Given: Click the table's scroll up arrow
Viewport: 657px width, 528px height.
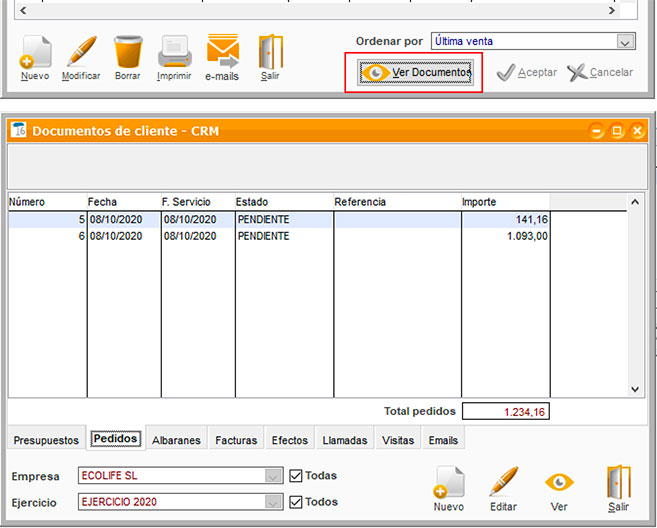Looking at the screenshot, I should [635, 202].
